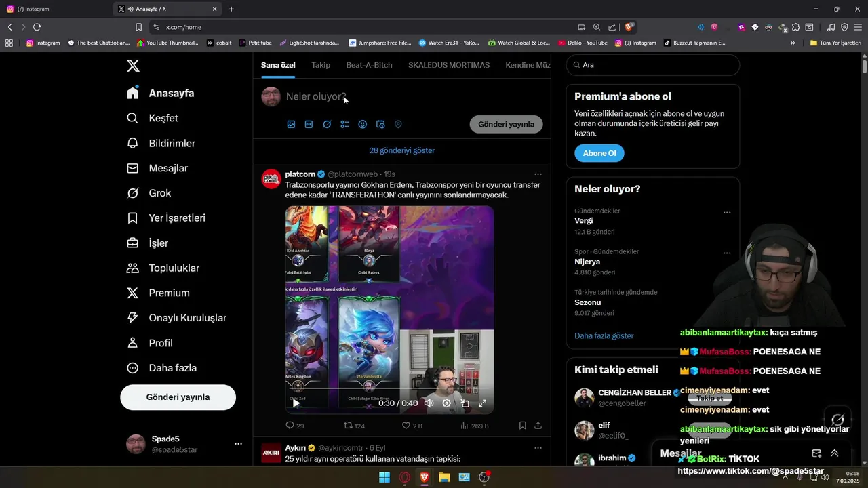This screenshot has width=868, height=488.
Task: Click the X logo in sidebar
Action: click(133, 66)
